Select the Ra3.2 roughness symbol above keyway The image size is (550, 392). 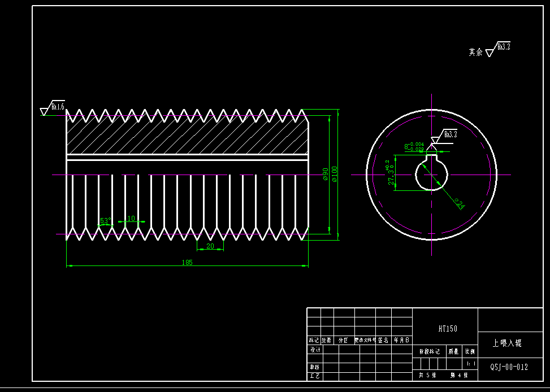coord(444,136)
